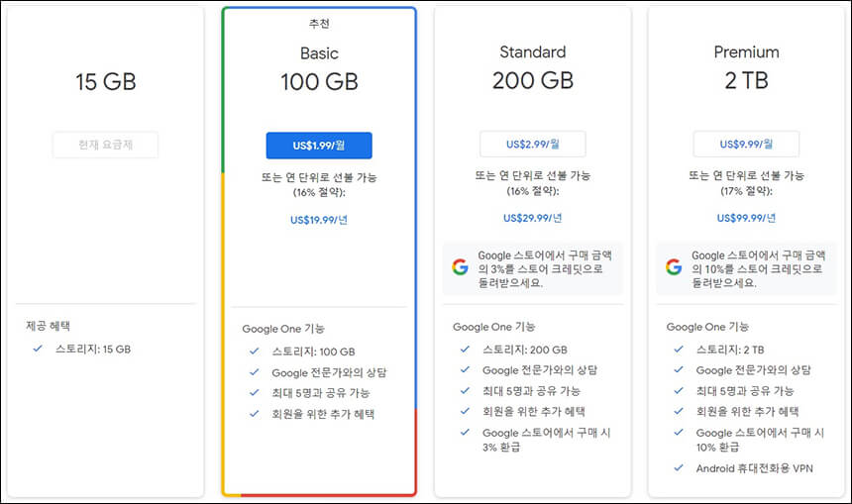Image resolution: width=852 pixels, height=504 pixels.
Task: Click the Google logo in Standard 3% credit banner
Action: pyautogui.click(x=460, y=266)
